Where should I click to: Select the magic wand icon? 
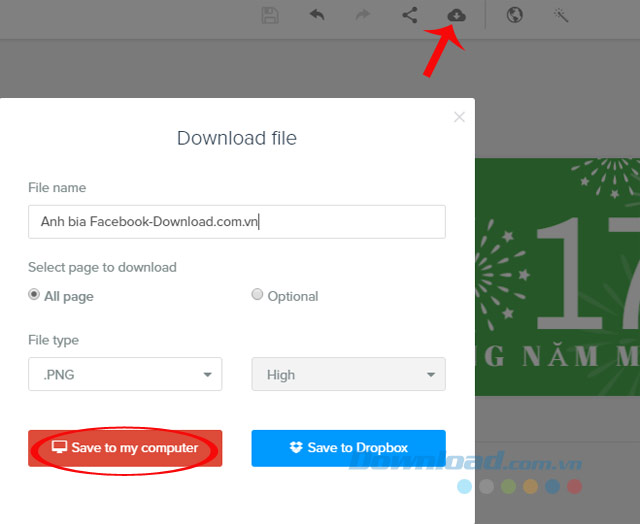click(x=562, y=15)
